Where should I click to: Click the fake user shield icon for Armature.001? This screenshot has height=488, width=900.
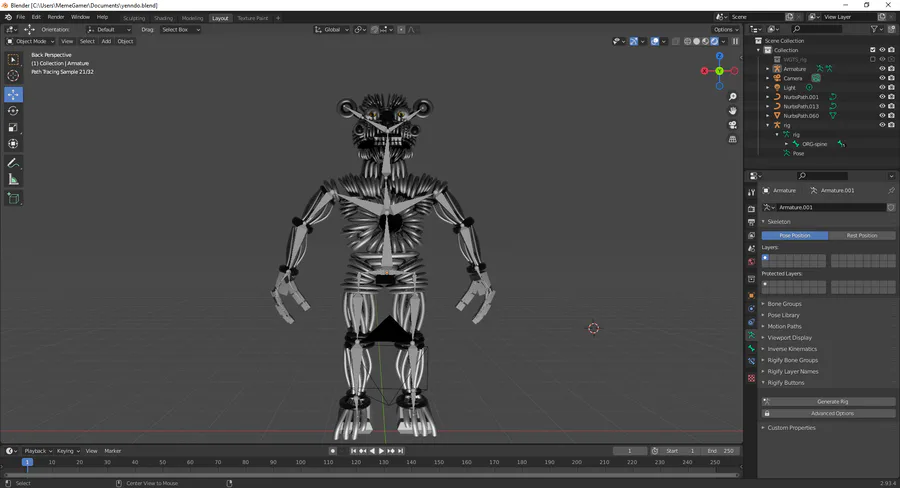891,207
